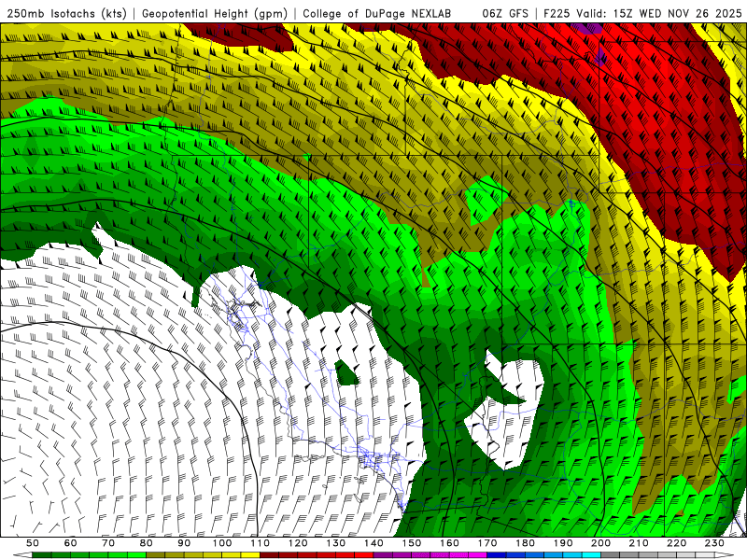This screenshot has width=747, height=560.
Task: Click the legend value '170'
Action: pyautogui.click(x=487, y=543)
